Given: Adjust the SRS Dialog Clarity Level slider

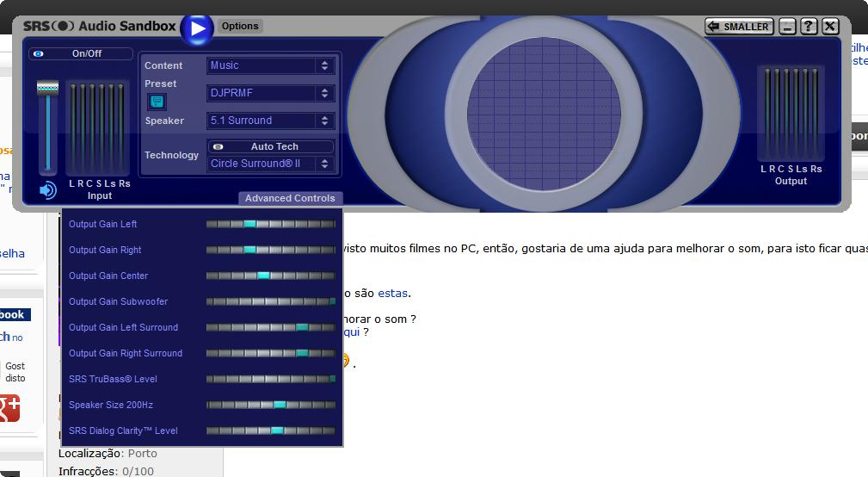Looking at the screenshot, I should click(271, 431).
